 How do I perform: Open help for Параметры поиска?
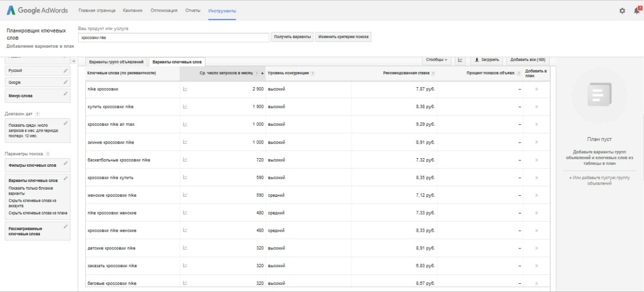[48, 154]
